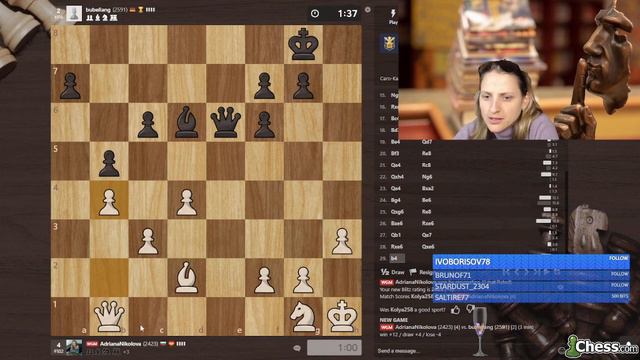Click the black king on g8
The height and width of the screenshot is (360, 640).
tap(303, 44)
